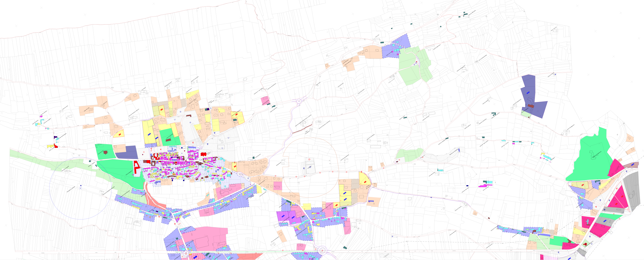Select the larger roundabout on the southern main road
Viewport: 644px width, 260px height.
pos(322,251)
